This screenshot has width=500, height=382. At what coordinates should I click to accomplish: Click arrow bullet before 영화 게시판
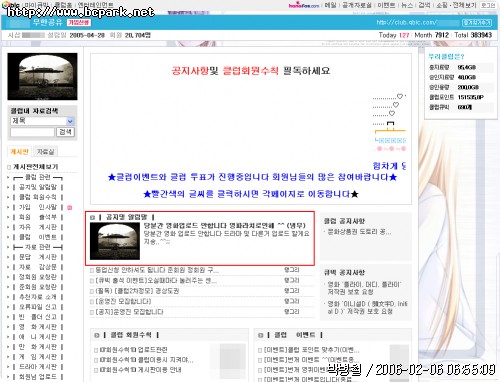coord(8,327)
